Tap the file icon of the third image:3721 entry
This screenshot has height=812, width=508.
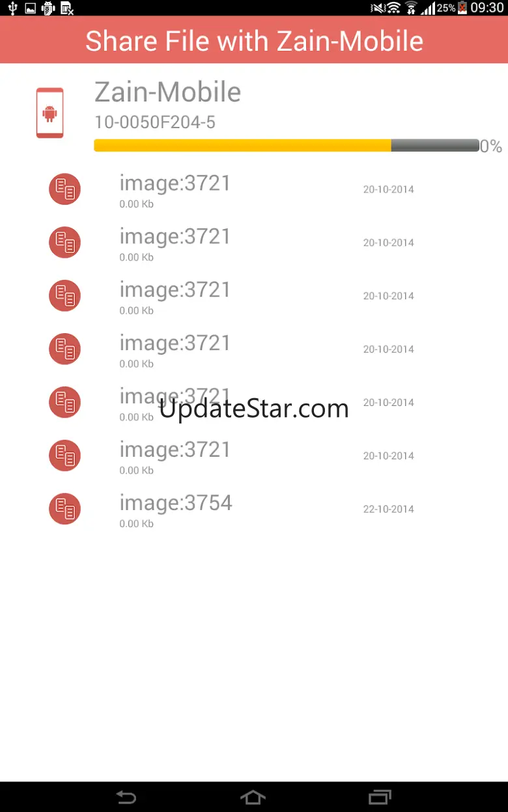[64, 296]
